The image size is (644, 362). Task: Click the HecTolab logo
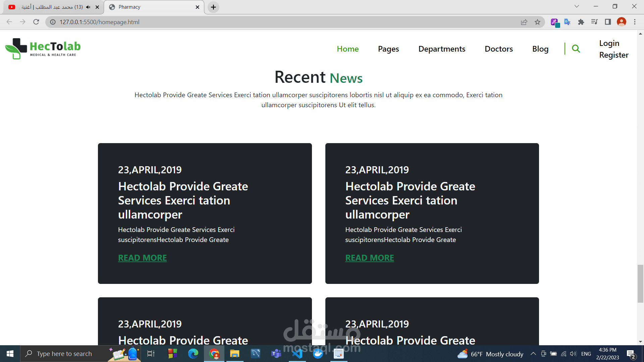43,49
